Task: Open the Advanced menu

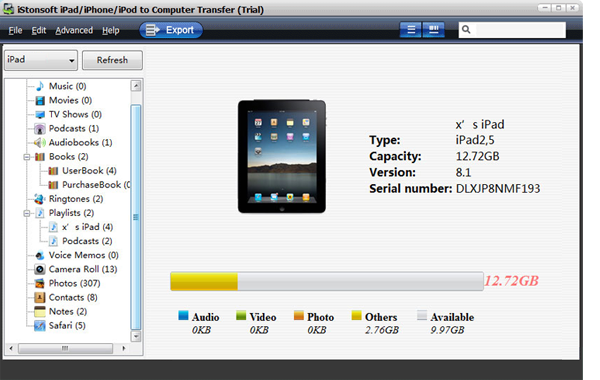Action: point(74,30)
